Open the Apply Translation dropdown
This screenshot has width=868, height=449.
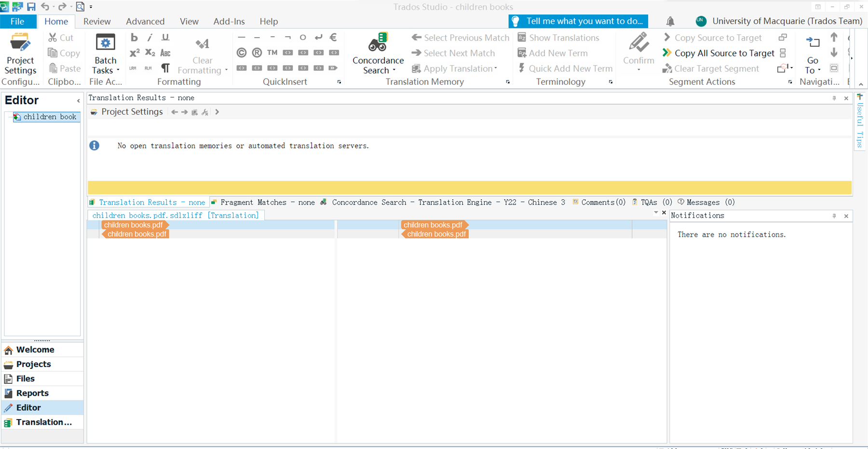454,68
